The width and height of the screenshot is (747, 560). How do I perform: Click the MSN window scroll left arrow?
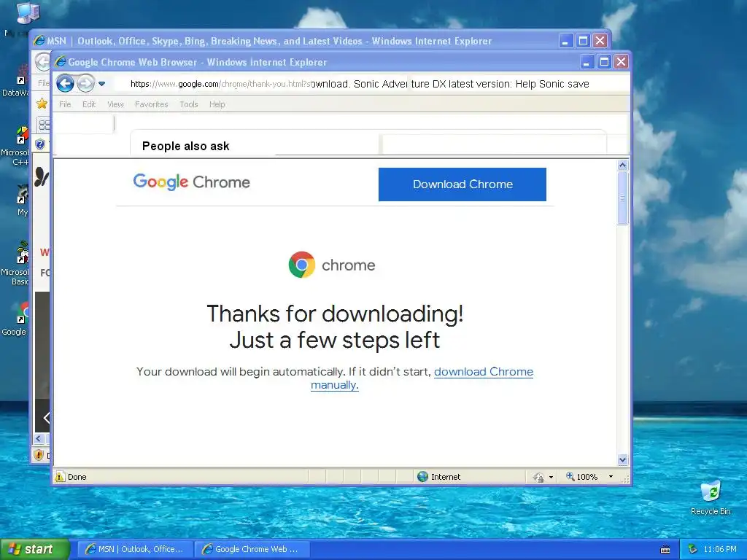point(39,438)
